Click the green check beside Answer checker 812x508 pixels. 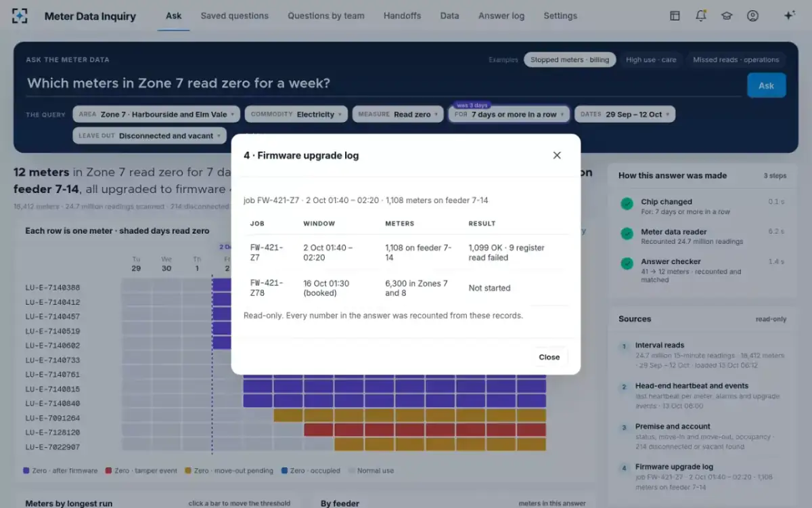[627, 263]
